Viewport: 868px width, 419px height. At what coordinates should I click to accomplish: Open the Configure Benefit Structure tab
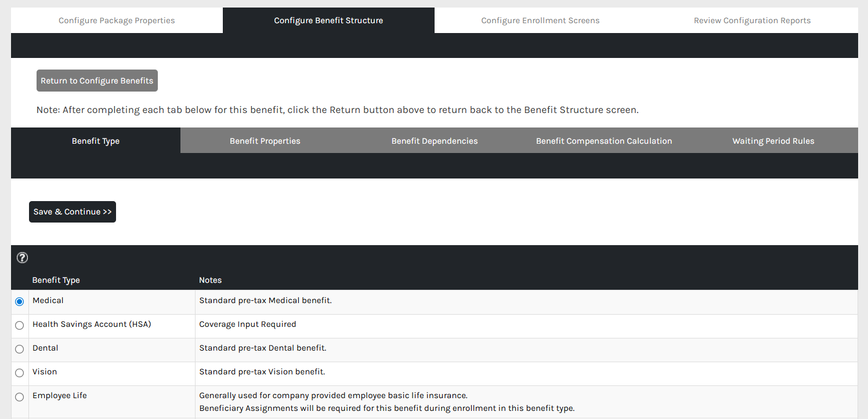tap(328, 20)
